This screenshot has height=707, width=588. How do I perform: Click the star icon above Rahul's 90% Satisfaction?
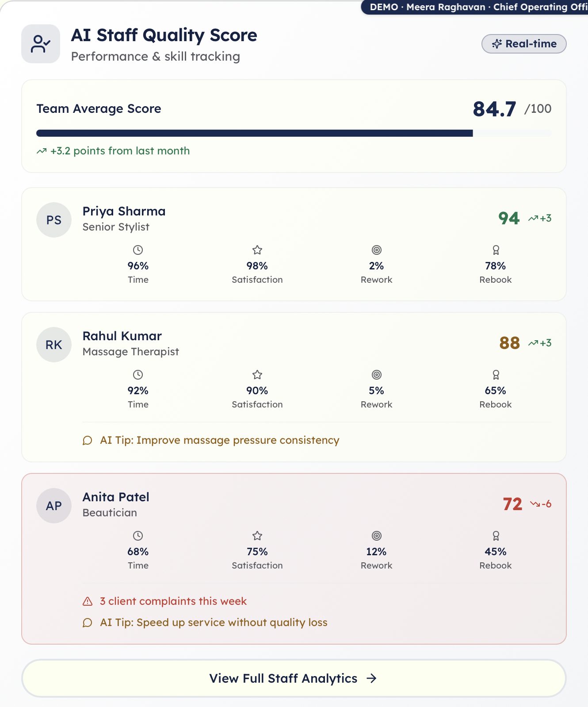tap(257, 375)
